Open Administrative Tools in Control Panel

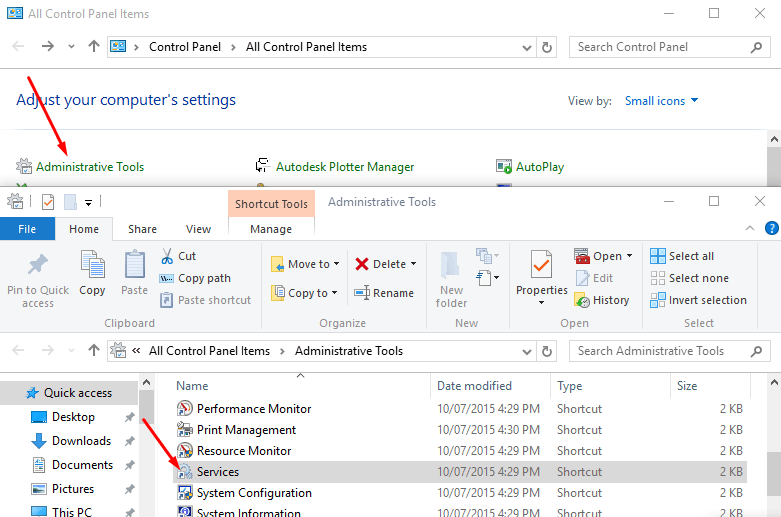pyautogui.click(x=90, y=167)
